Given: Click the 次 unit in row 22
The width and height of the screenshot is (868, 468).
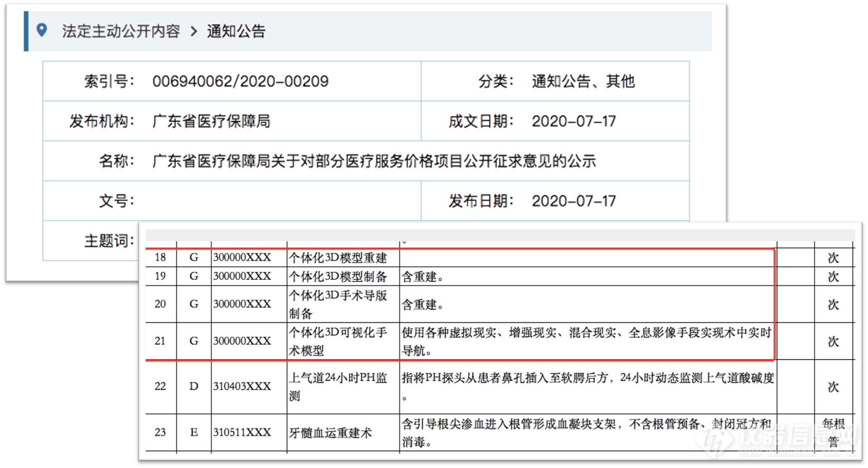Looking at the screenshot, I should (833, 387).
